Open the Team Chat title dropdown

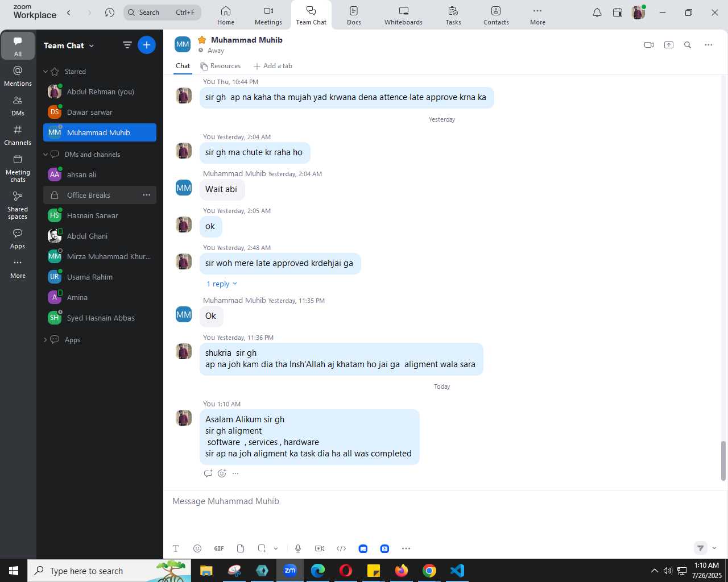92,45
